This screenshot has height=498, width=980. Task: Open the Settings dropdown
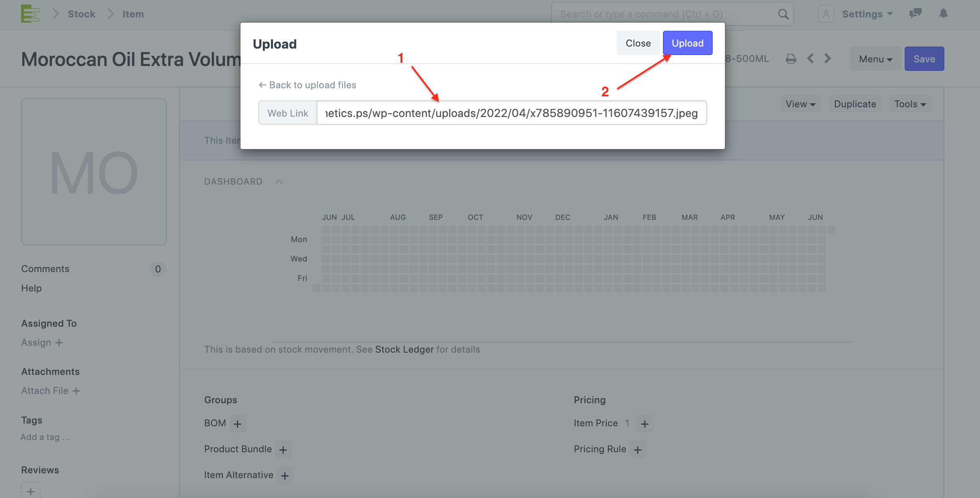coord(867,14)
